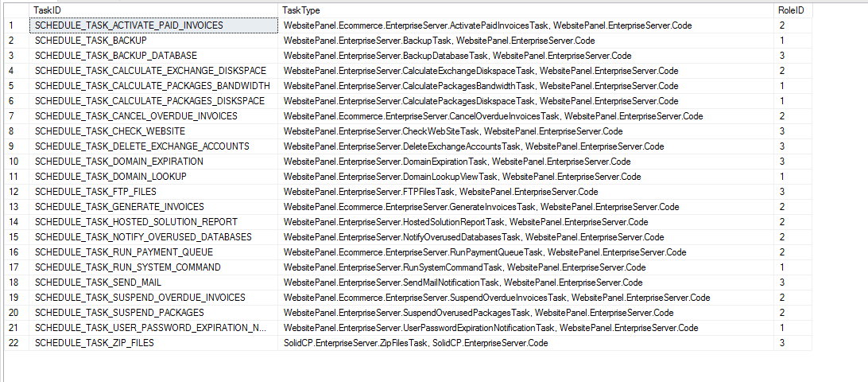This screenshot has height=382, width=868.
Task: Select cell SCHEDULE_TASK_ACTIVATE_PAID_INVOICES
Action: 153,25
